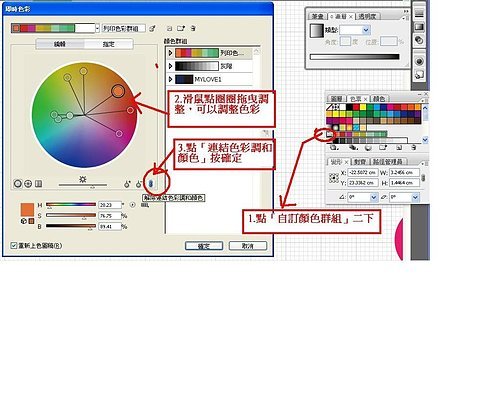500x400 pixels.
Task: Click the get colors from selected art eyedropper icon
Action: click(x=152, y=29)
